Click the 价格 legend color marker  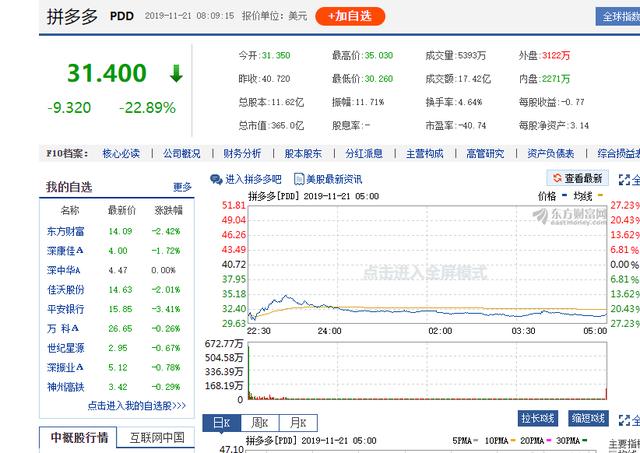tap(564, 195)
